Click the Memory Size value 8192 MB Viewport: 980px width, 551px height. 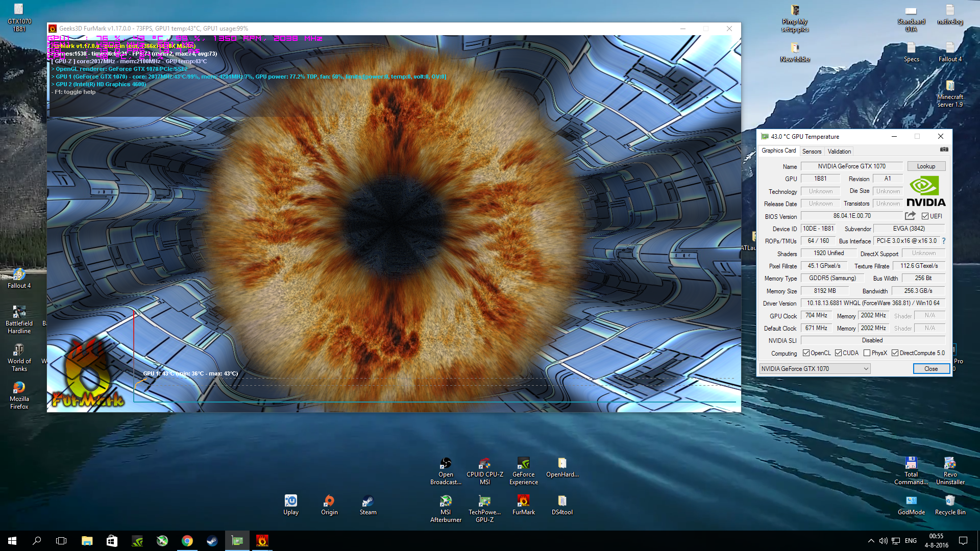pos(825,291)
